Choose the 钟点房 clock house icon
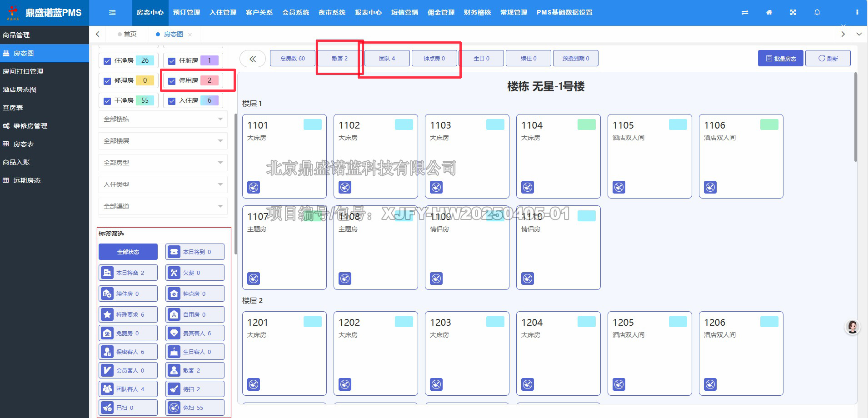This screenshot has height=418, width=868. pos(174,294)
